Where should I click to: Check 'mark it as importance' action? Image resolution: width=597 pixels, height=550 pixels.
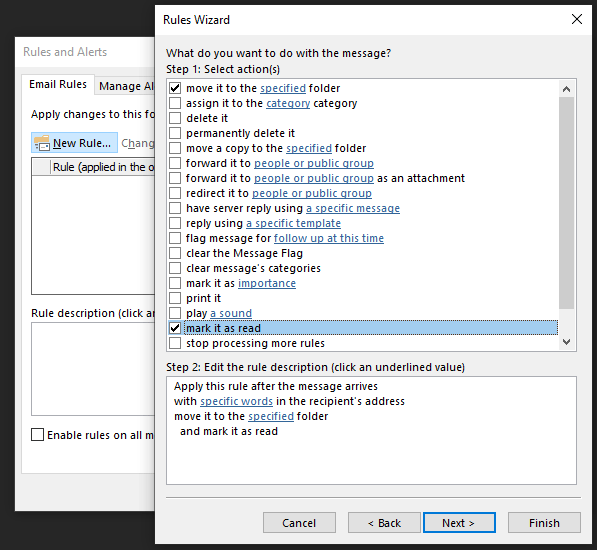[x=175, y=283]
